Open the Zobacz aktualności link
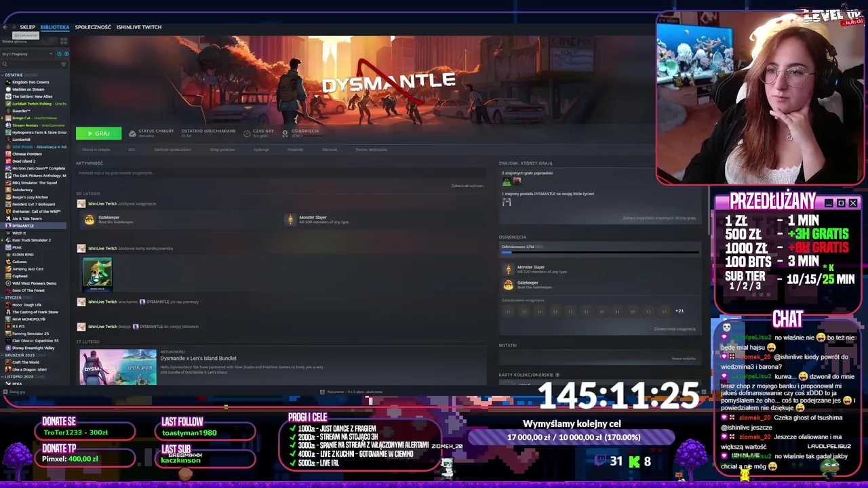Screen dimensions: 868x488 [467, 186]
